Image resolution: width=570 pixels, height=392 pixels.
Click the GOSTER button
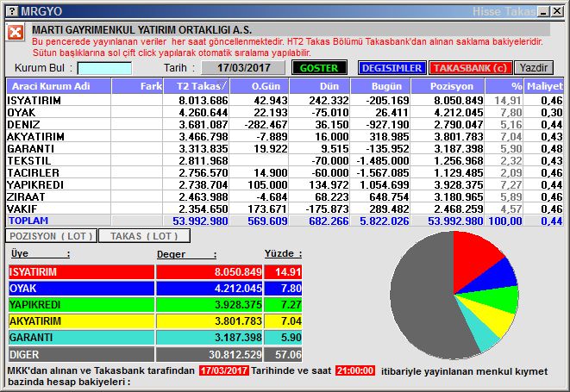[x=319, y=68]
